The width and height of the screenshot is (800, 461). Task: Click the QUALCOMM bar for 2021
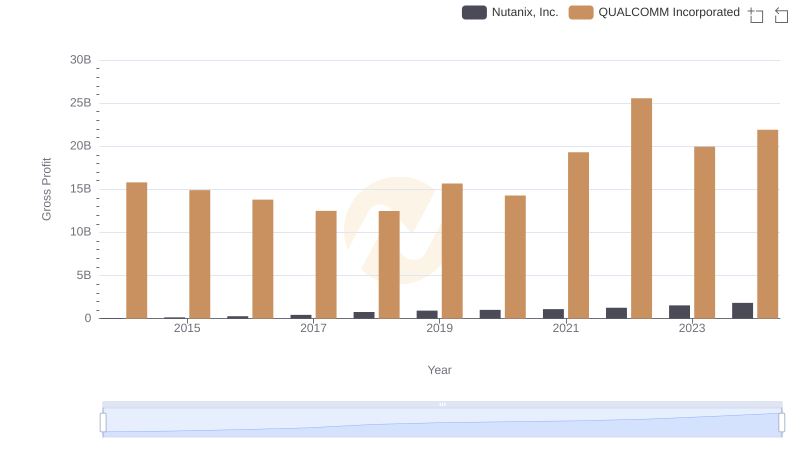[x=578, y=235]
